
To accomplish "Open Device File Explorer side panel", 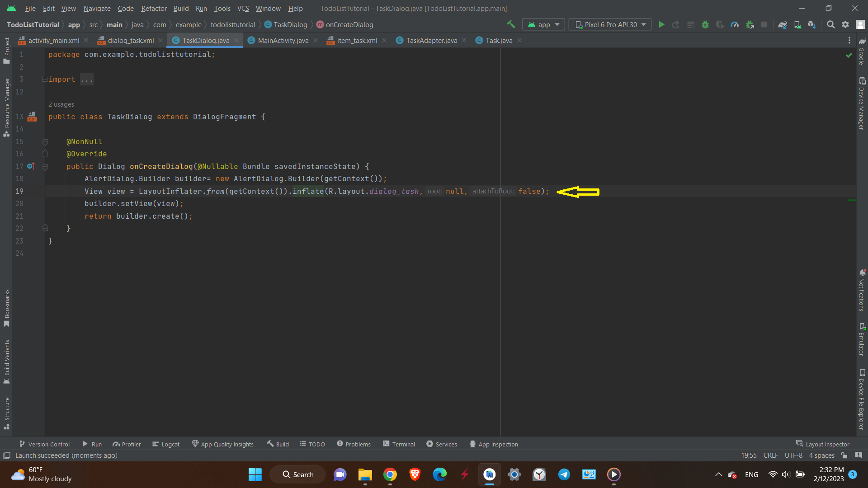I will click(862, 399).
